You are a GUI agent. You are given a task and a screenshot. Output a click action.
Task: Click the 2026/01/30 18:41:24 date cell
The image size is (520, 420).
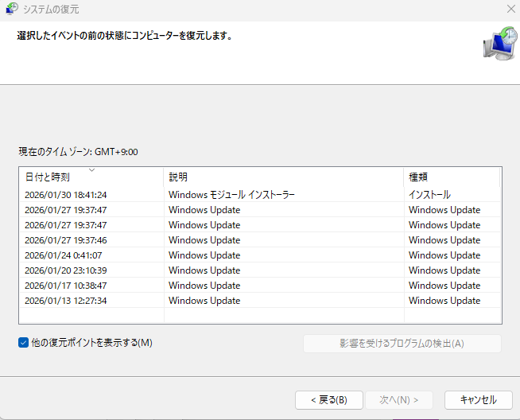(65, 195)
